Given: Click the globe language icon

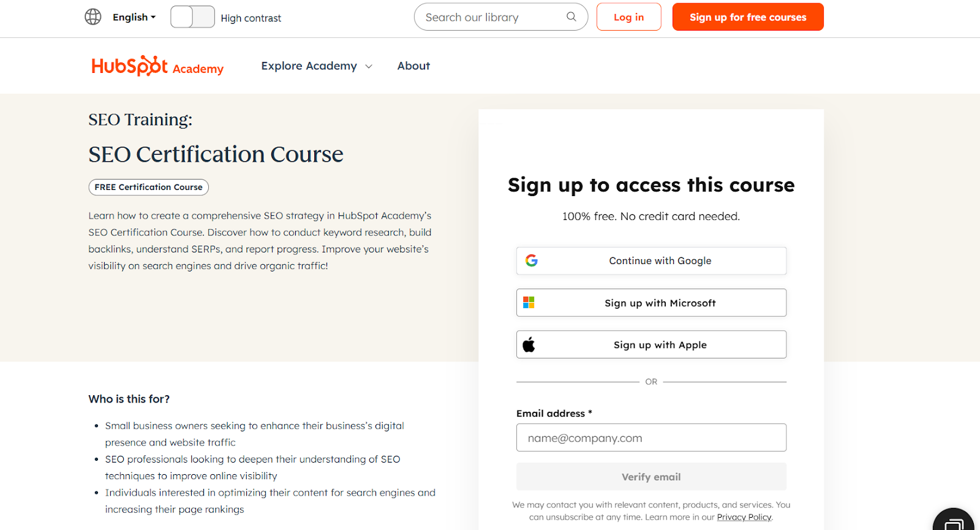Looking at the screenshot, I should click(x=93, y=17).
